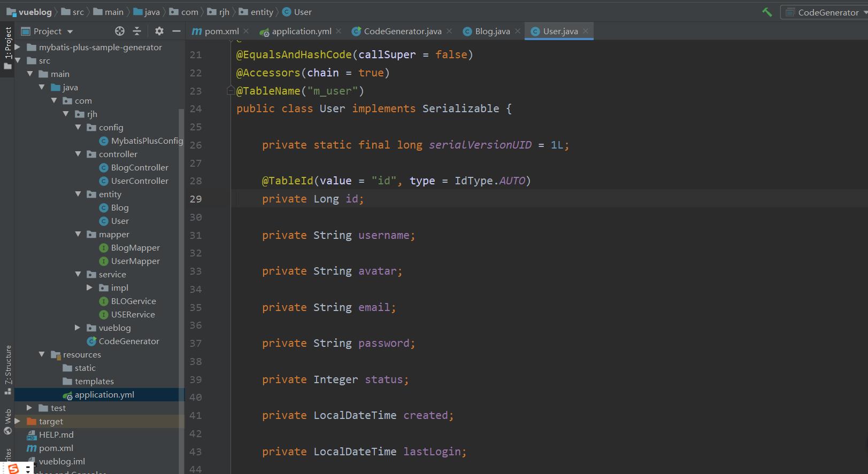Expand the vueblog package
Image resolution: width=868 pixels, height=474 pixels.
click(78, 328)
